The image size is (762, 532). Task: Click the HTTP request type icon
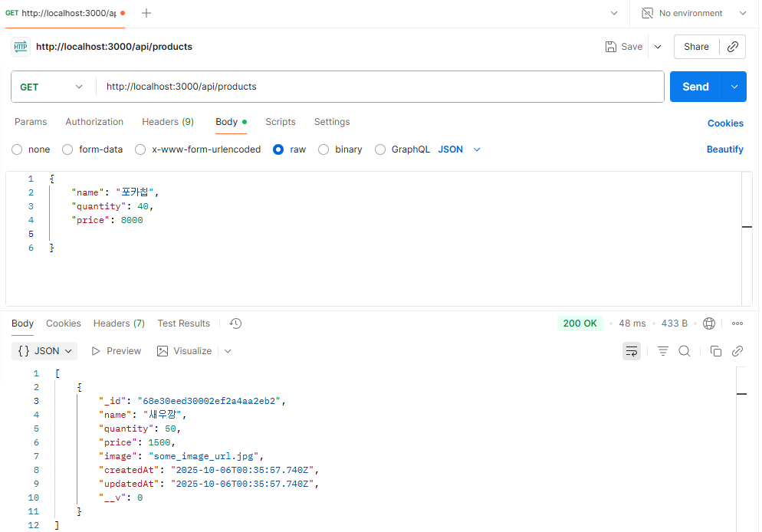(x=21, y=47)
